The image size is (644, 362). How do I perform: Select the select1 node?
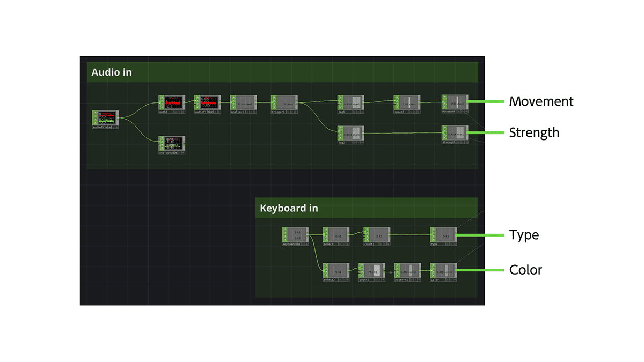(x=336, y=235)
